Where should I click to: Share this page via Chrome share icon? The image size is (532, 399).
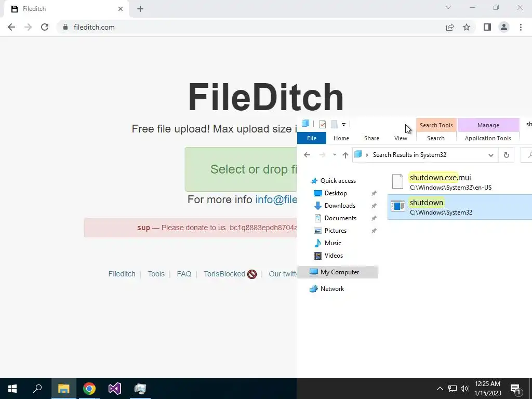(x=450, y=27)
